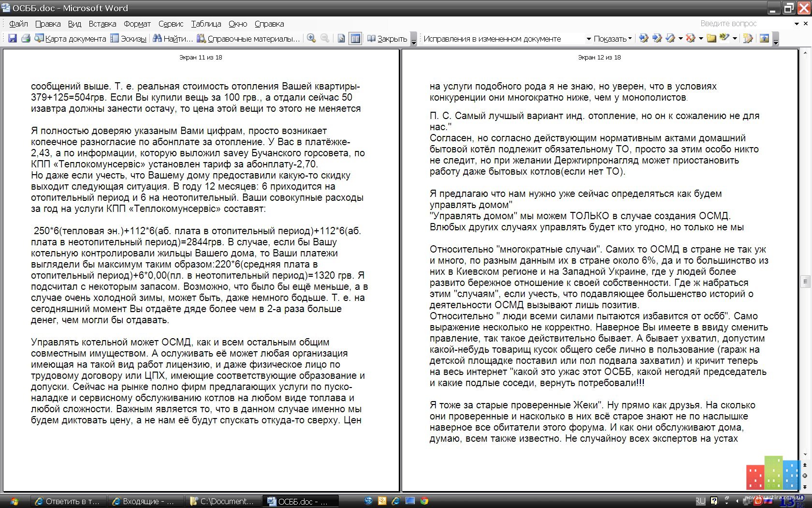This screenshot has height=508, width=812.
Task: Open the Document Map (Карта документа)
Action: pyautogui.click(x=71, y=39)
